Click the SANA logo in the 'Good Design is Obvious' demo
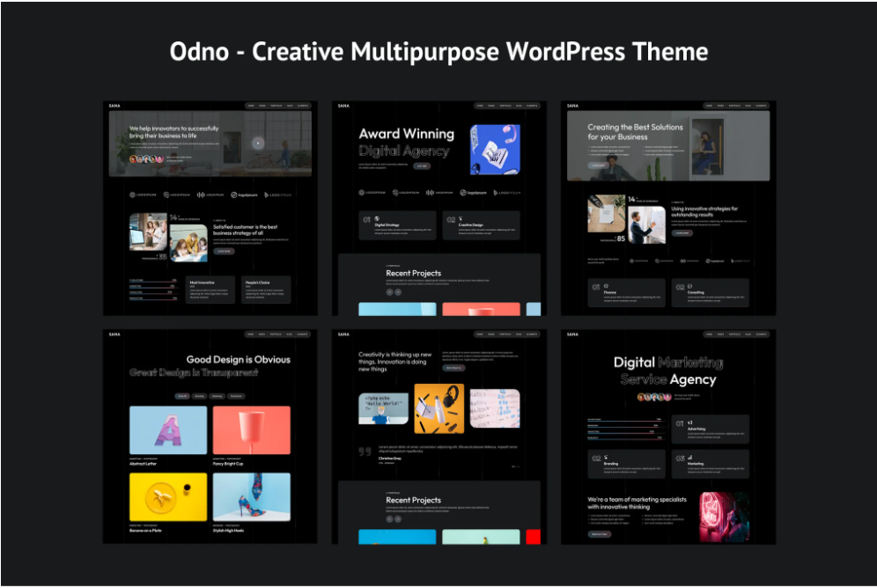Screen dimensions: 877x588 coord(114,334)
